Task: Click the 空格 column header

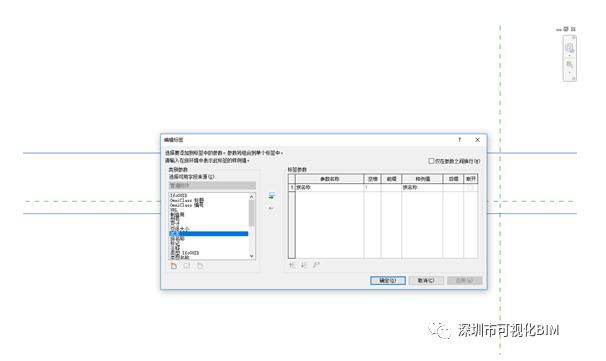Action: click(373, 179)
